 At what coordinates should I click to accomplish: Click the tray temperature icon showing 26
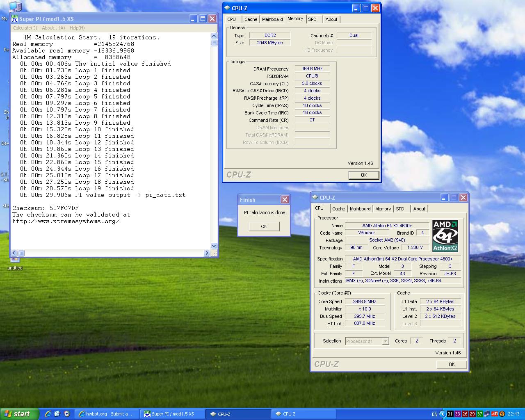tap(465, 414)
